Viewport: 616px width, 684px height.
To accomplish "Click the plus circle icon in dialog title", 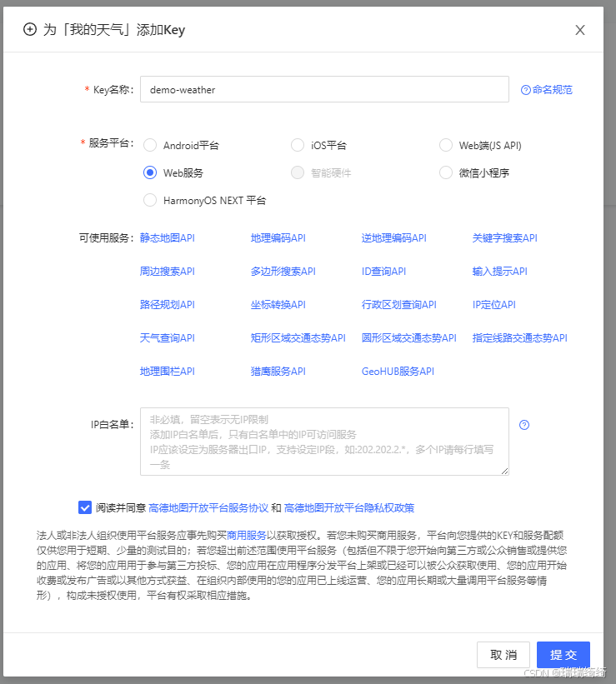I will point(30,30).
